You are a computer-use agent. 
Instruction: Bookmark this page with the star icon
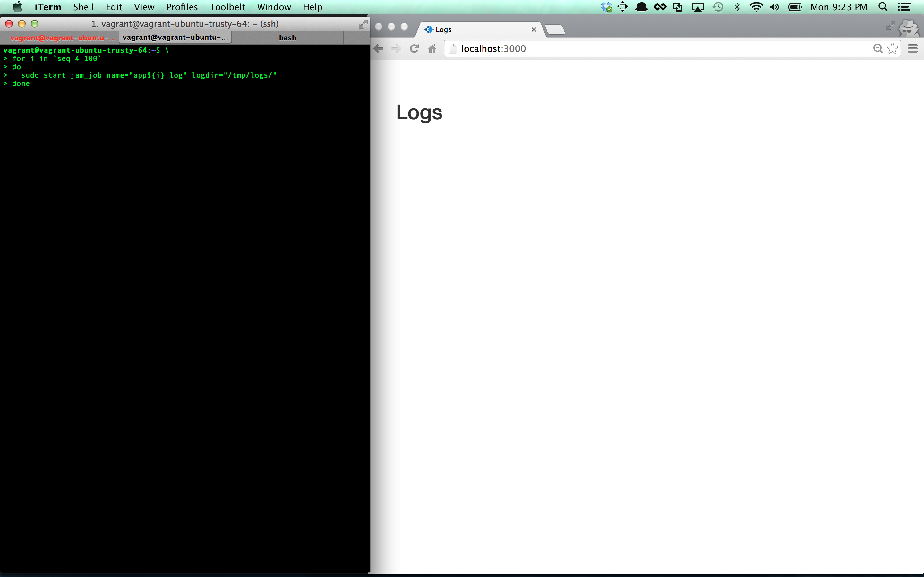click(892, 48)
